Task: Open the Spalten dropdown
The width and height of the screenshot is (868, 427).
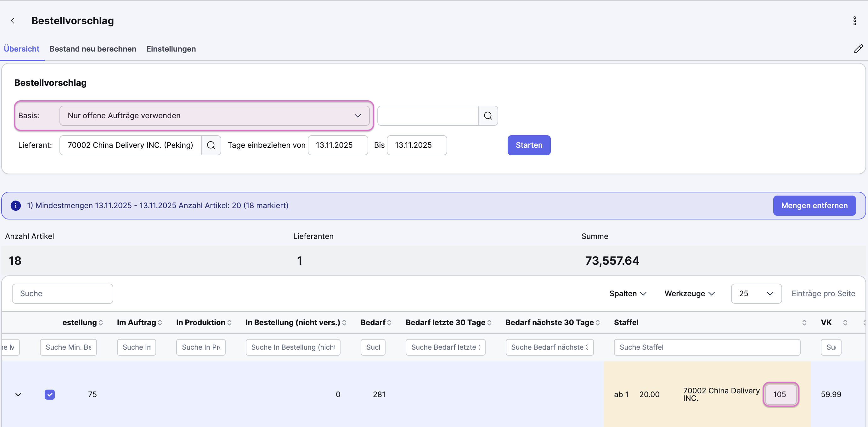Action: 628,294
